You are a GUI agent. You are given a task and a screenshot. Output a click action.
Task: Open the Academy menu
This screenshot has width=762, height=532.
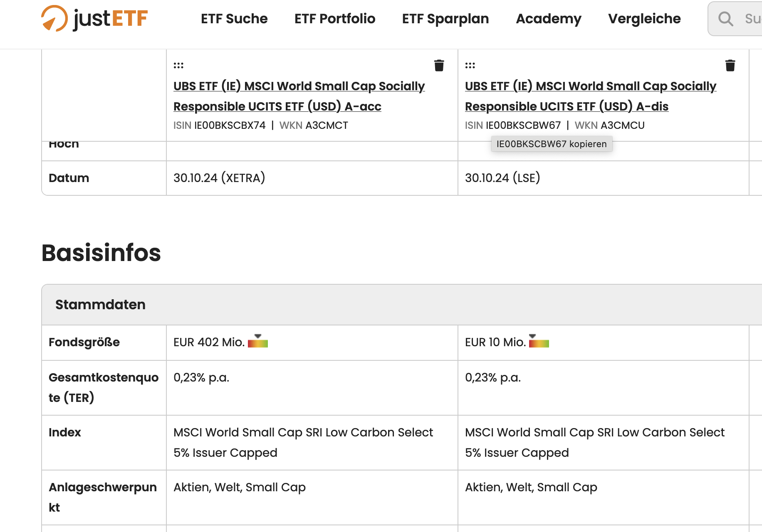coord(549,19)
